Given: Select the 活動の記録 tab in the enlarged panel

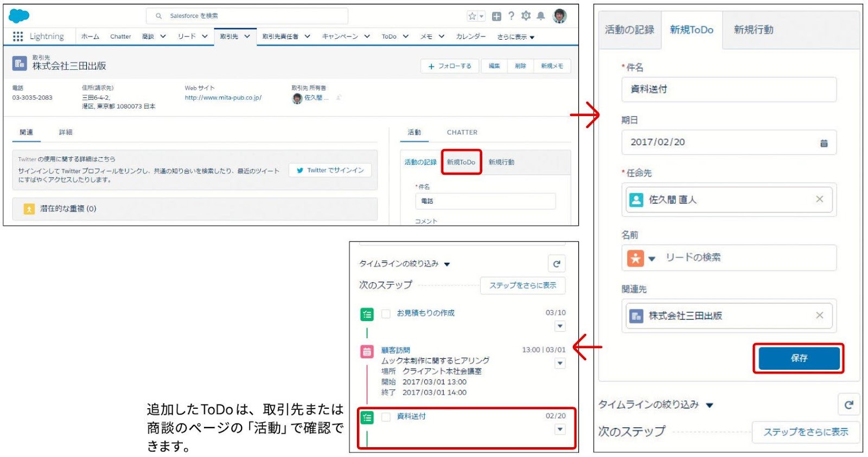Looking at the screenshot, I should pos(629,30).
